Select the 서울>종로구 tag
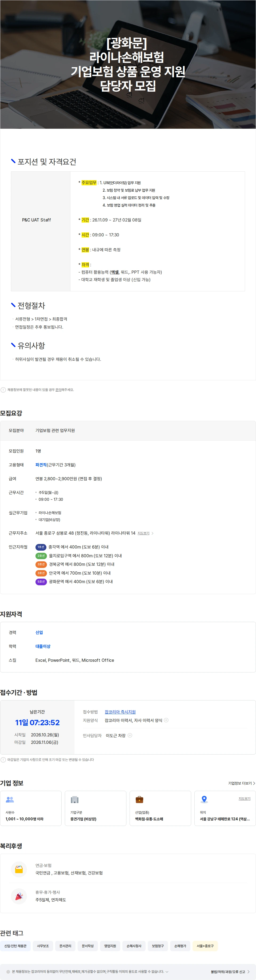Screen dimensions: 256x980 click(205, 946)
